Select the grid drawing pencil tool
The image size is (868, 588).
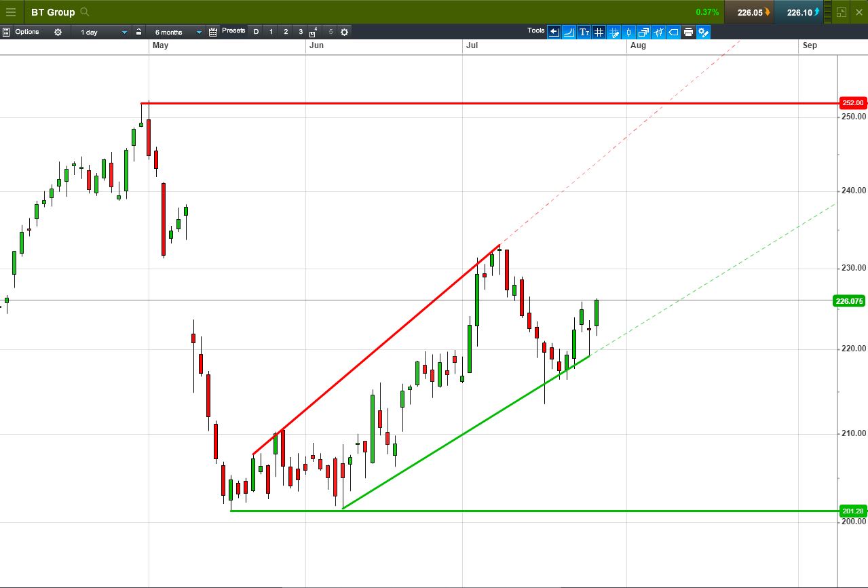click(x=614, y=32)
